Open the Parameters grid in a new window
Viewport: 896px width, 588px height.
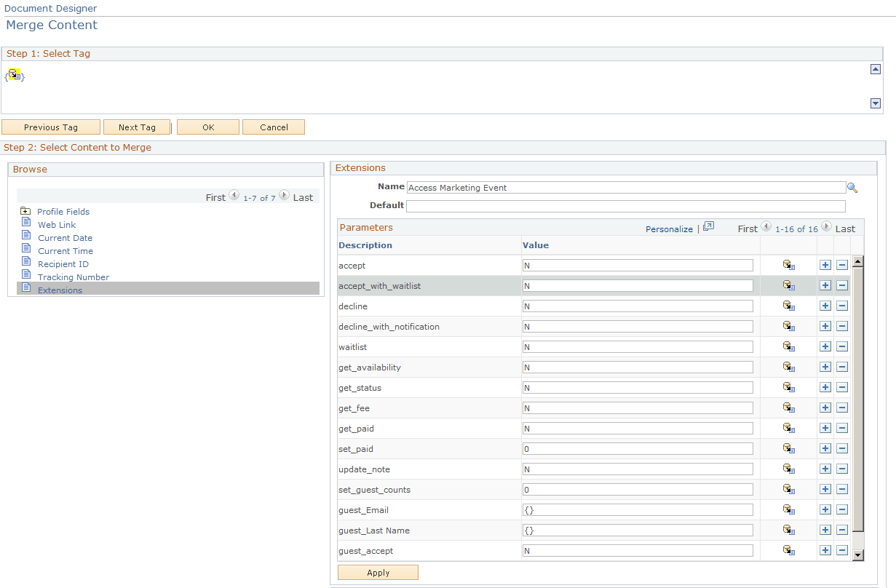(x=707, y=226)
